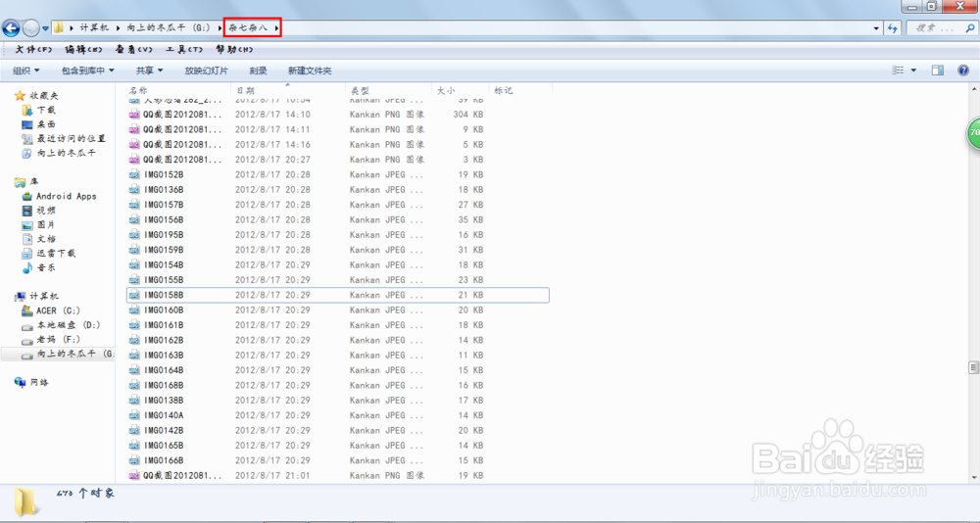This screenshot has height=523, width=980.
Task: Click 计算机 in the address breadcrumb
Action: [94, 28]
